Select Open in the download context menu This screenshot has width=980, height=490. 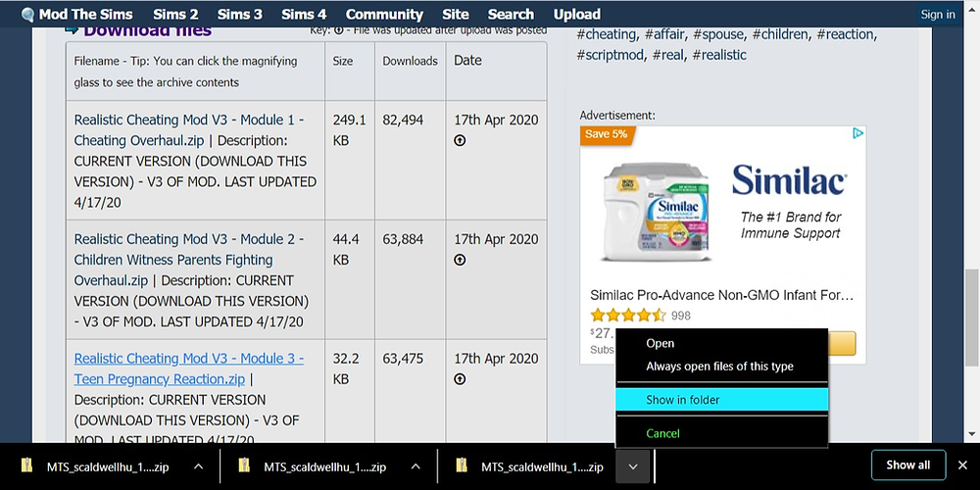coord(722,343)
